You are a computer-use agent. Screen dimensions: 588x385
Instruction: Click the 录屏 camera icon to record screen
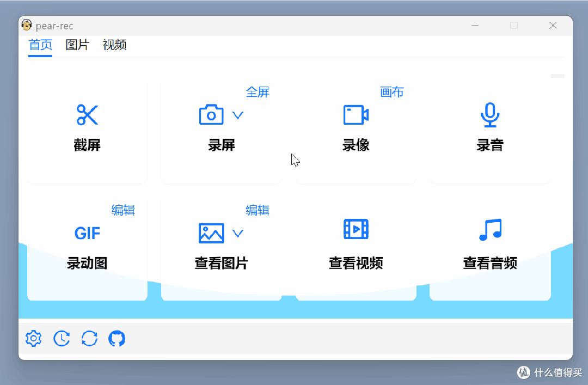coord(210,114)
